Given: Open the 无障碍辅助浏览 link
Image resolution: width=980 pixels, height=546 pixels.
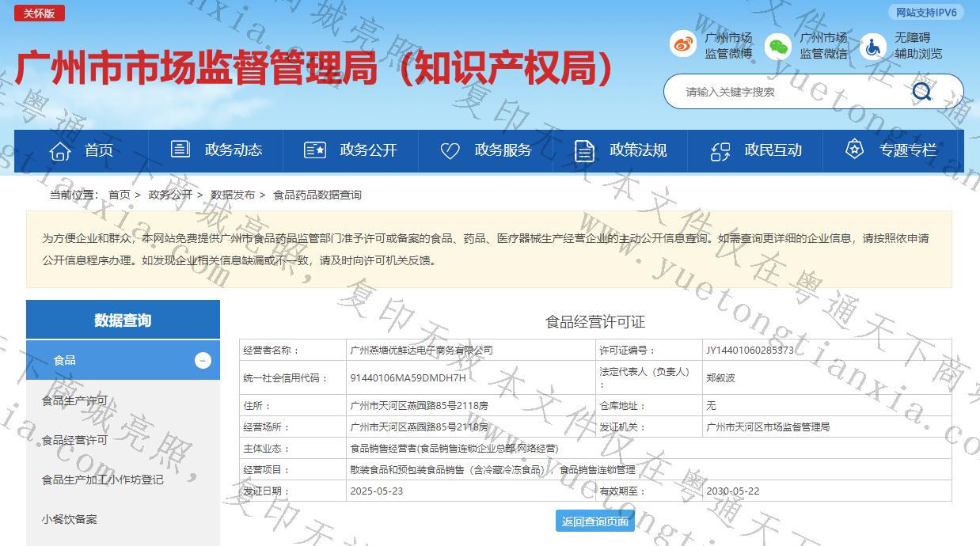Looking at the screenshot, I should click(x=918, y=46).
